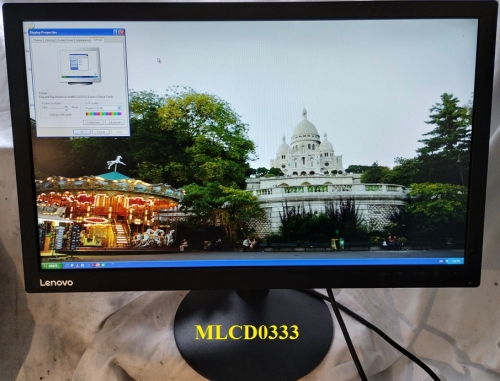Click the first Quick Launch icon beside Start
Image resolution: width=500 pixels, height=381 pixels.
tap(67, 266)
